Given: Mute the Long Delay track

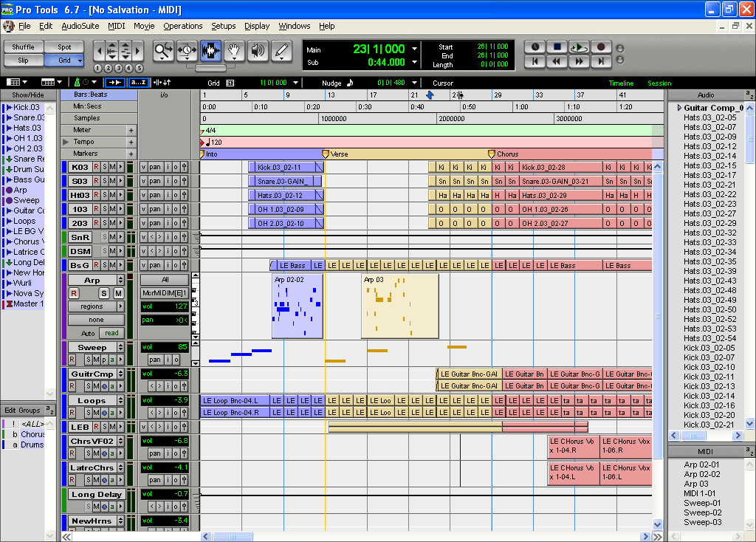Looking at the screenshot, I should 97,507.
